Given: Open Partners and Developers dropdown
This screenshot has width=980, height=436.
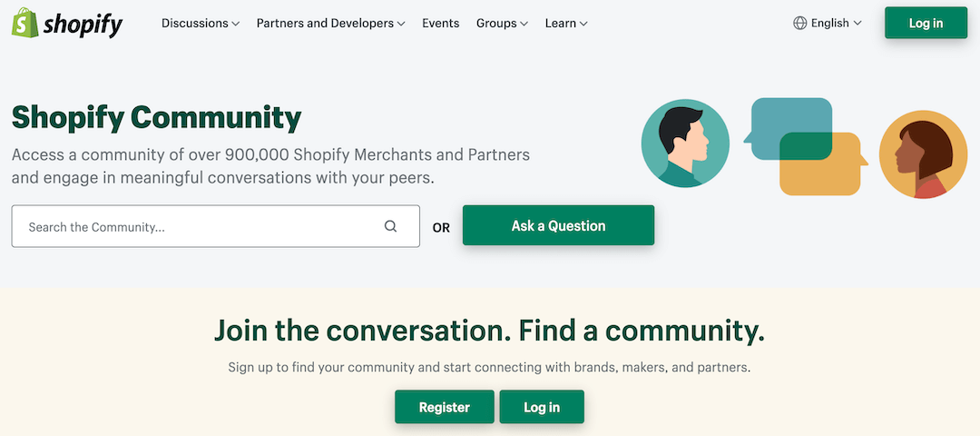Looking at the screenshot, I should [x=330, y=23].
